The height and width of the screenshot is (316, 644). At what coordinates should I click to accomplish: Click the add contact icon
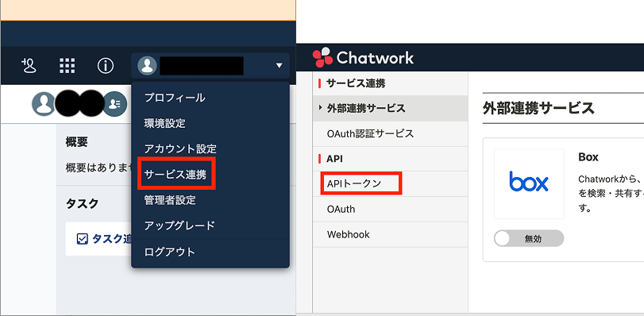click(x=29, y=66)
